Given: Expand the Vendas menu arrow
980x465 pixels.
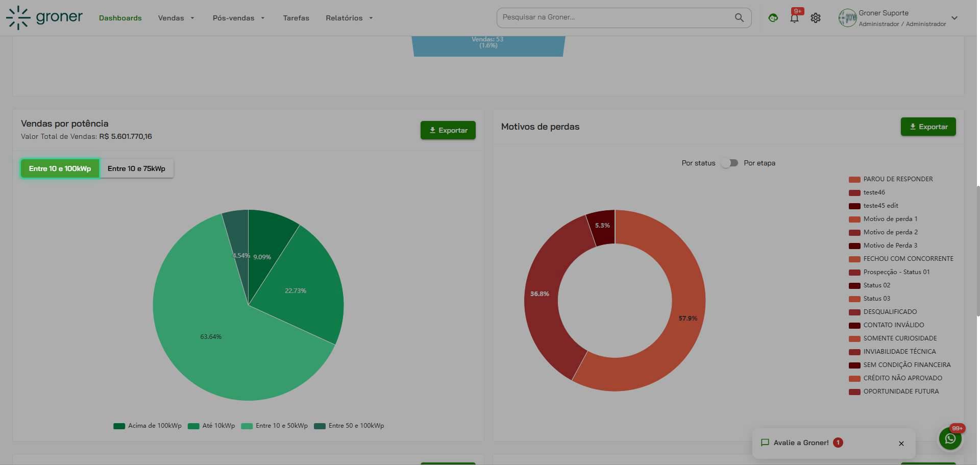Looking at the screenshot, I should tap(192, 18).
